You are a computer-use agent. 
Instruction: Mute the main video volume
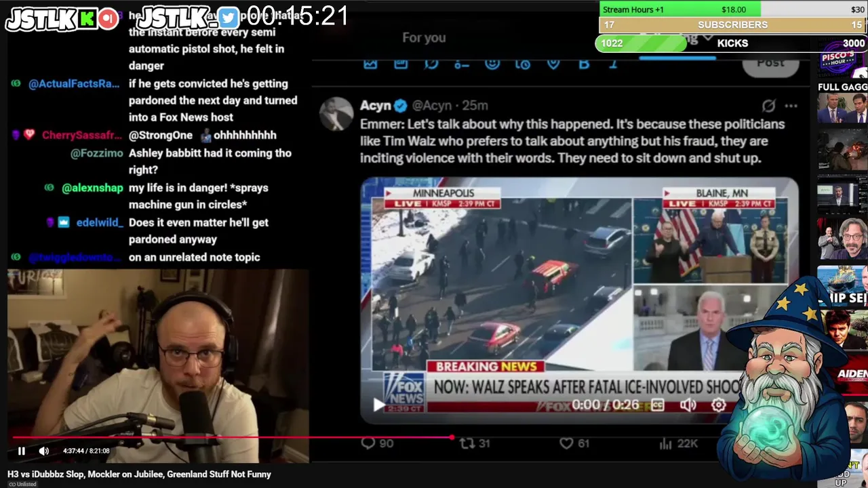[x=44, y=451]
